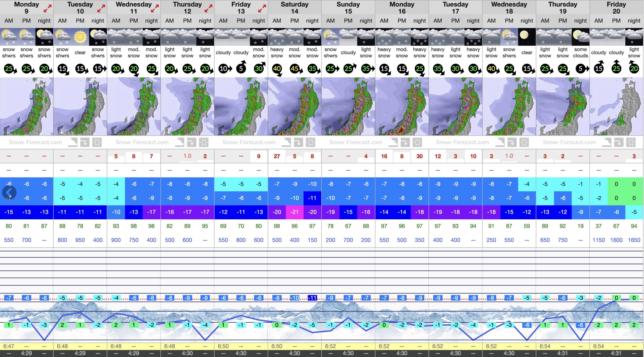Click Saturday 14 PM wind 45 icon
The image size is (644, 357).
coord(295,69)
